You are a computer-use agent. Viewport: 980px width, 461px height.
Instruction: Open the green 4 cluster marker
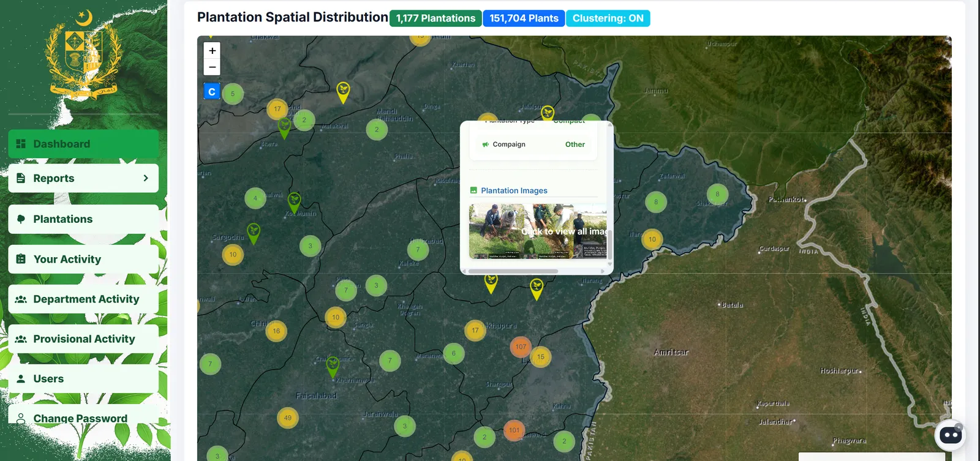(255, 198)
